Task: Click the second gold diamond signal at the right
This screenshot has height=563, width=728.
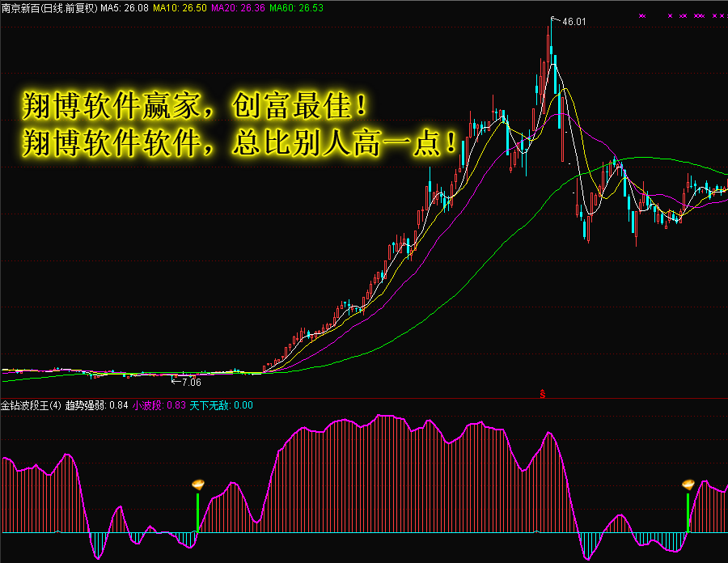Action: (x=688, y=485)
